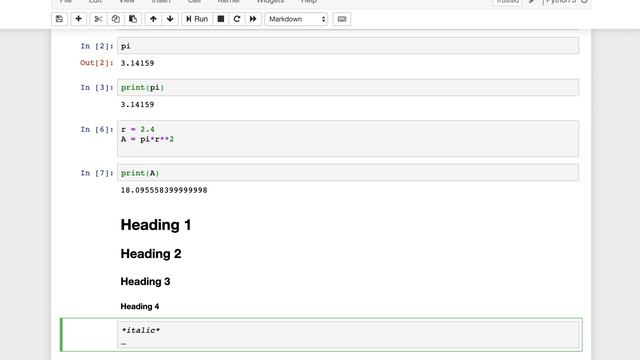The image size is (640, 360).
Task: Open the command palette keyboard icon
Action: (342, 19)
